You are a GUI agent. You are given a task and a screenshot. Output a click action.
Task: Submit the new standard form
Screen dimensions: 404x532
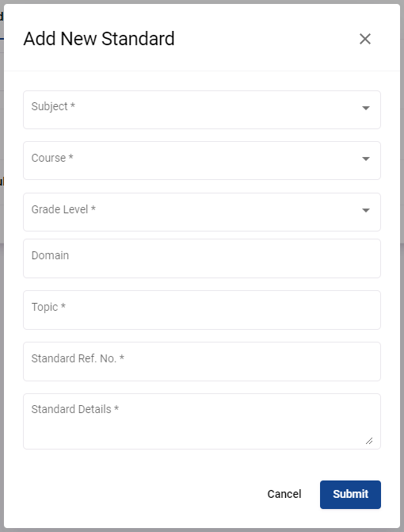click(350, 494)
